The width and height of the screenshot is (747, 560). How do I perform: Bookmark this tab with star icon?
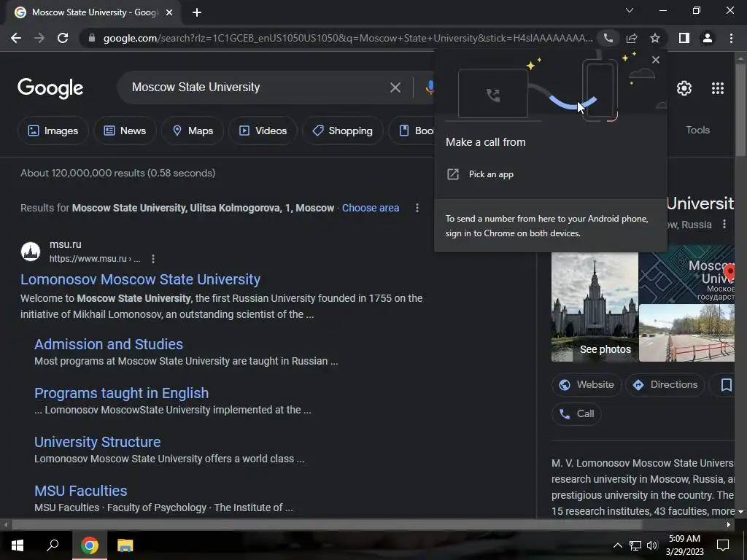click(655, 38)
